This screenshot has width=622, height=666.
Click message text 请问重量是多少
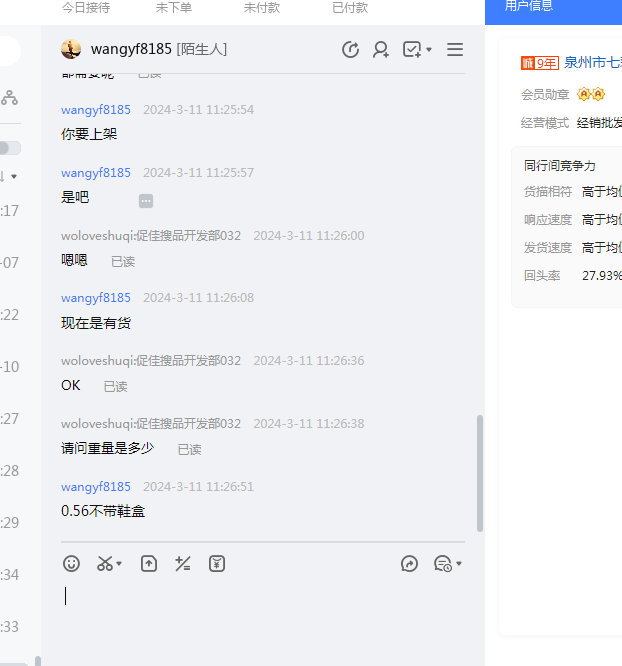tap(107, 448)
